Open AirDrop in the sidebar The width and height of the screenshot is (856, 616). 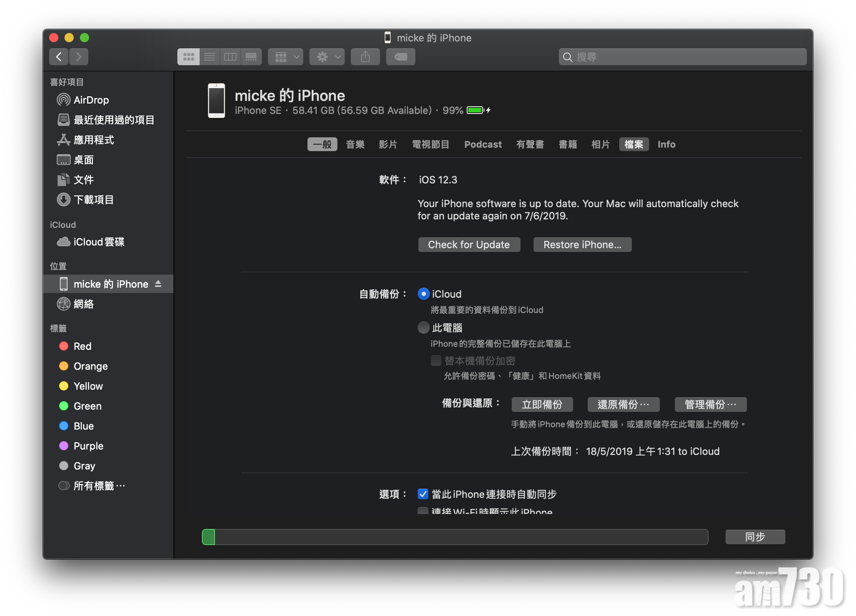tap(91, 100)
